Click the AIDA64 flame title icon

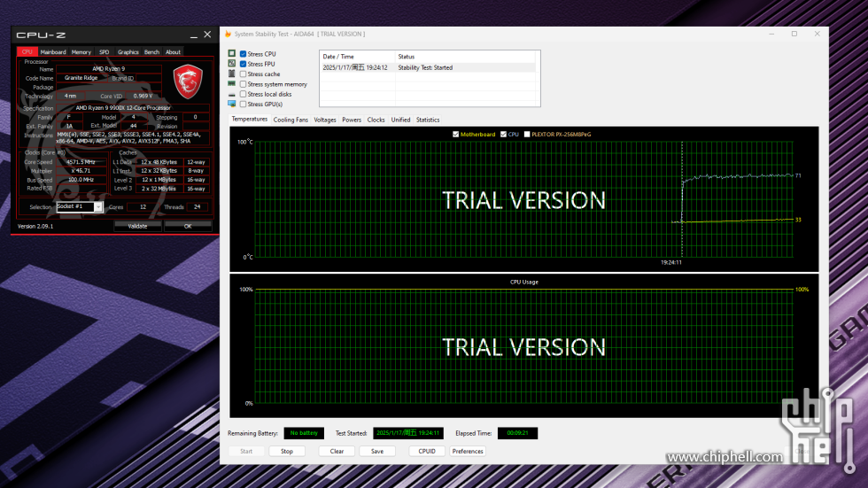[x=228, y=34]
